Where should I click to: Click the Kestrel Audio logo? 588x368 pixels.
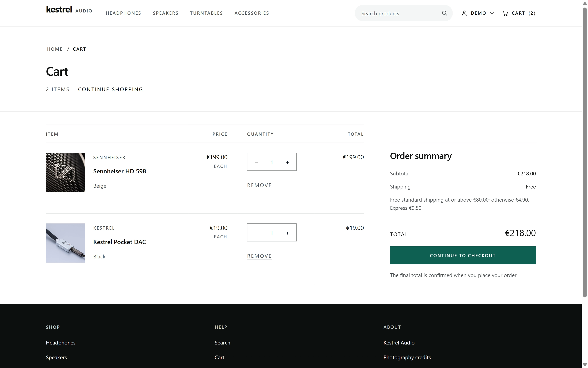(69, 10)
